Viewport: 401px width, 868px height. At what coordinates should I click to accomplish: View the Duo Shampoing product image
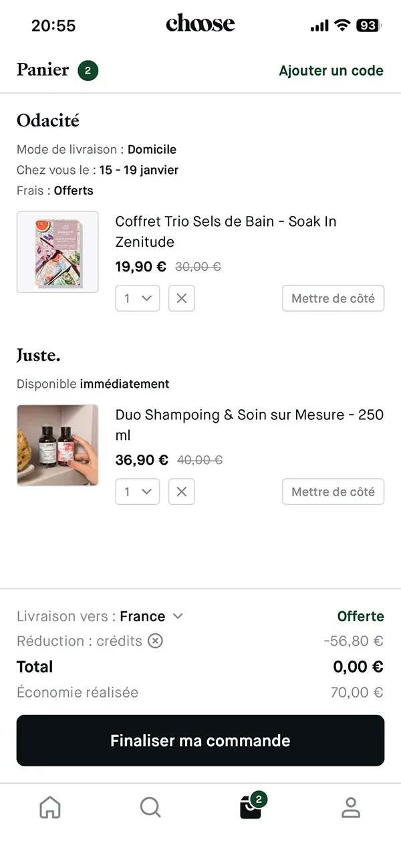57,445
